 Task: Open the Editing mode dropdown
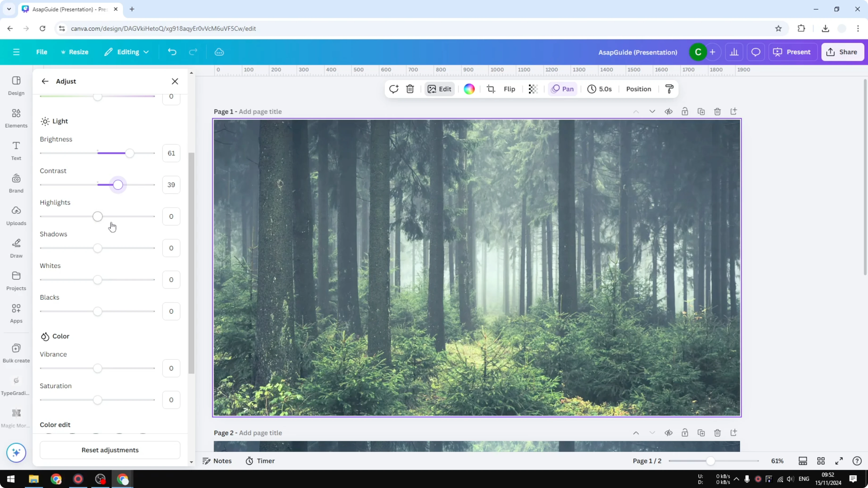click(127, 52)
